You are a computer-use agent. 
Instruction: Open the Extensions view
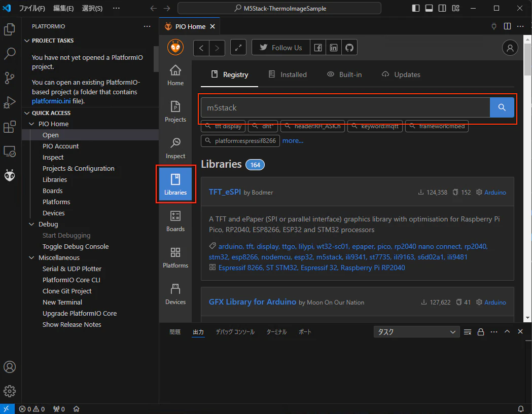pos(10,127)
